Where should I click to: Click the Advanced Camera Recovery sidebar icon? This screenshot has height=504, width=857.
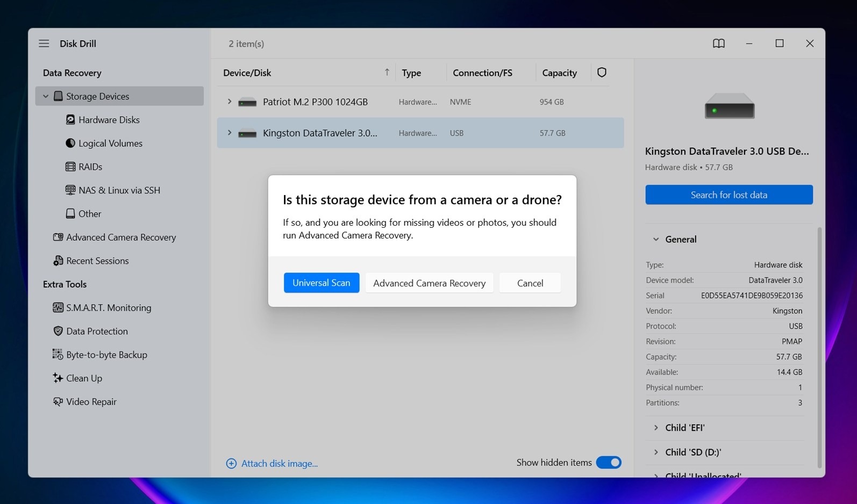[58, 237]
